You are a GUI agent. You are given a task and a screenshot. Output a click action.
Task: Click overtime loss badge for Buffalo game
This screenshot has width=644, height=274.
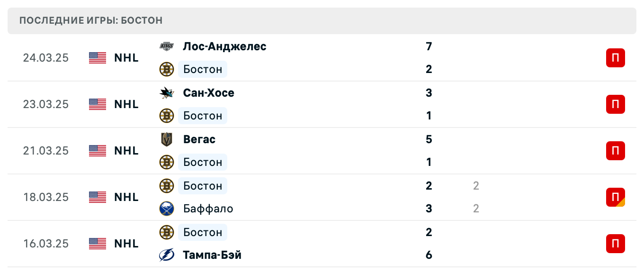615,197
